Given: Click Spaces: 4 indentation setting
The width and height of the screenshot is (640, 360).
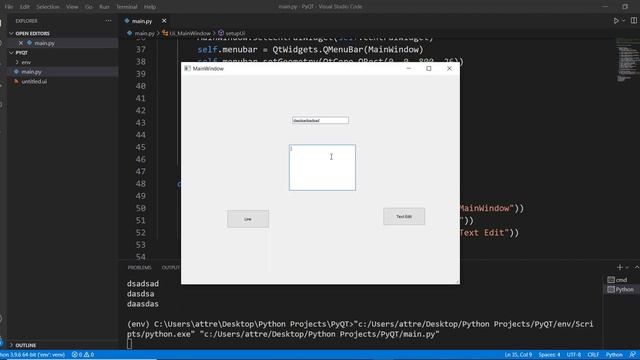Looking at the screenshot, I should pos(549,355).
